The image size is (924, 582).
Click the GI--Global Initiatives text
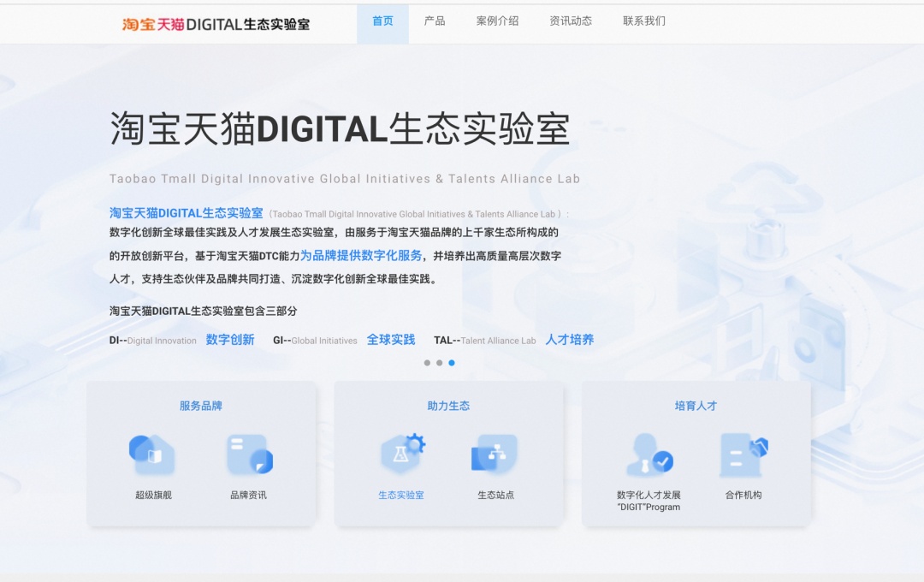click(x=315, y=341)
